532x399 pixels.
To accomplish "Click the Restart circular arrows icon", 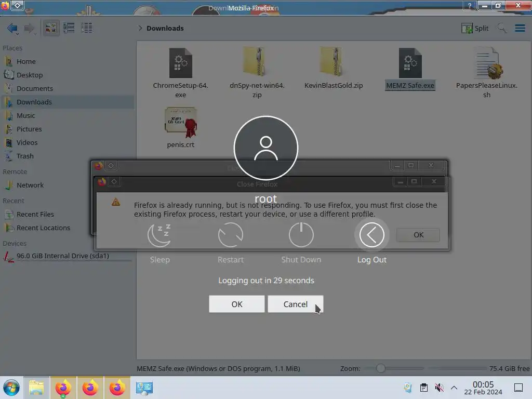I will 230,235.
